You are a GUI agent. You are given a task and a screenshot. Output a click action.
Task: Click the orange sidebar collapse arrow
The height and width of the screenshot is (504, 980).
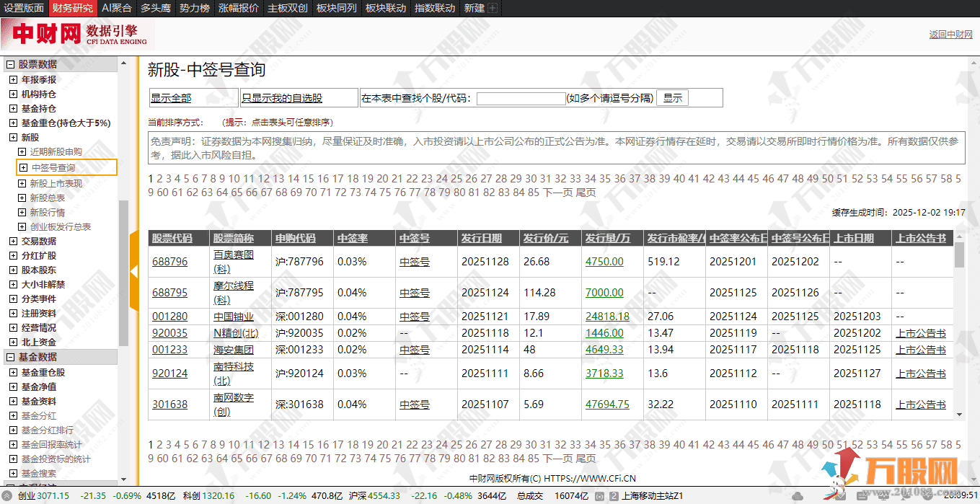tap(133, 271)
